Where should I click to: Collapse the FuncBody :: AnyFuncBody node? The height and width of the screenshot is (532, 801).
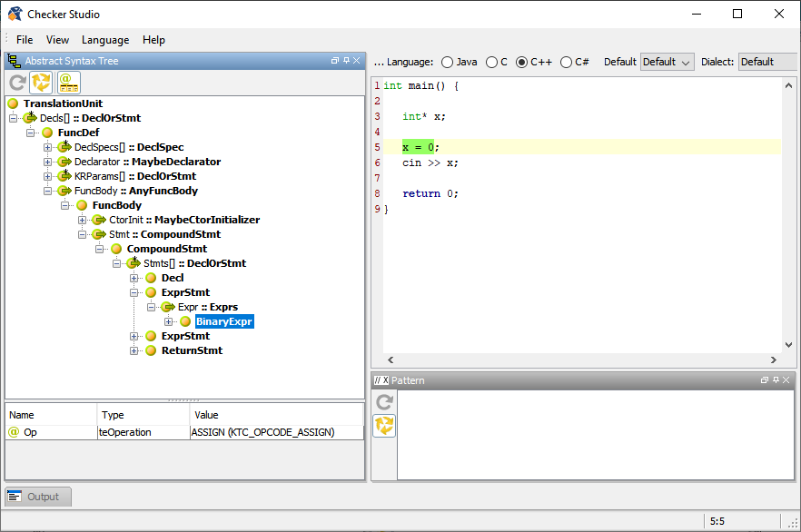click(x=47, y=191)
